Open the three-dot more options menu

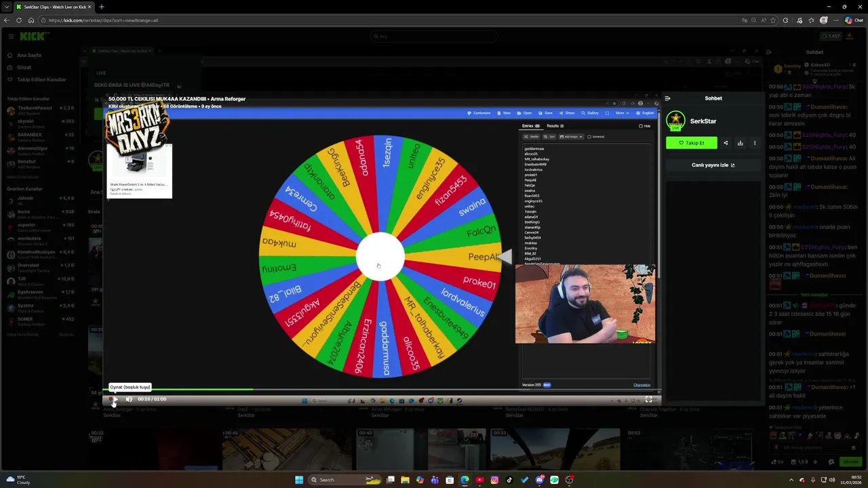click(x=754, y=143)
